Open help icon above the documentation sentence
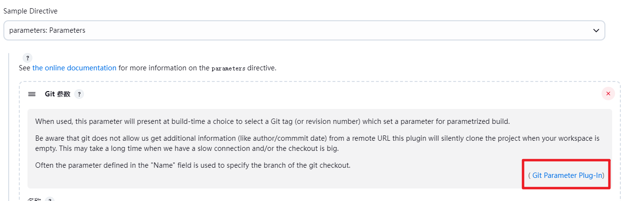644x201 pixels. pyautogui.click(x=28, y=58)
